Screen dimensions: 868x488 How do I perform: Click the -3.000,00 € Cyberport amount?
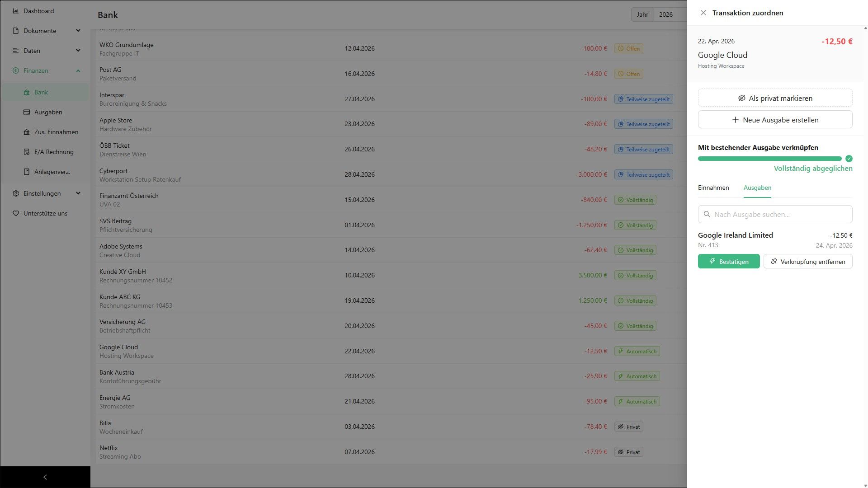pyautogui.click(x=591, y=174)
